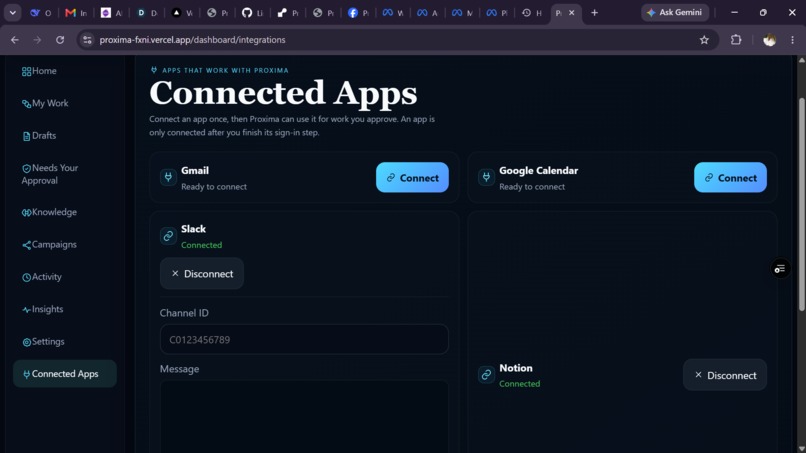Click the page vertical scrollbar thumb
Viewport: 806px width, 453px height.
click(x=801, y=204)
